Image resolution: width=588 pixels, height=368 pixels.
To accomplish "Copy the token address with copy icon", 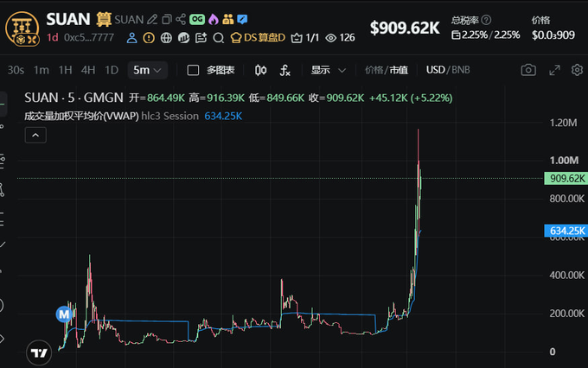I will click(x=167, y=20).
